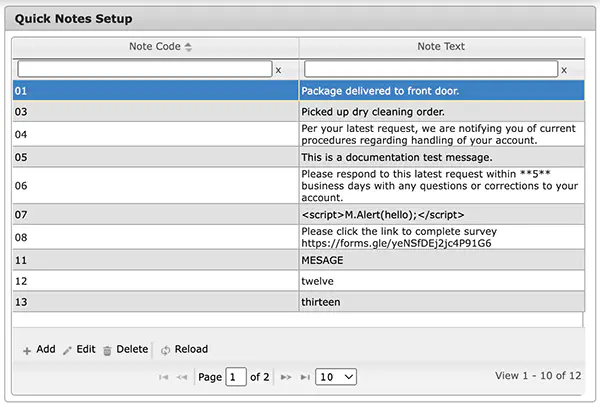The image size is (600, 409).
Task: Focus the Note Code filter input
Action: click(145, 69)
